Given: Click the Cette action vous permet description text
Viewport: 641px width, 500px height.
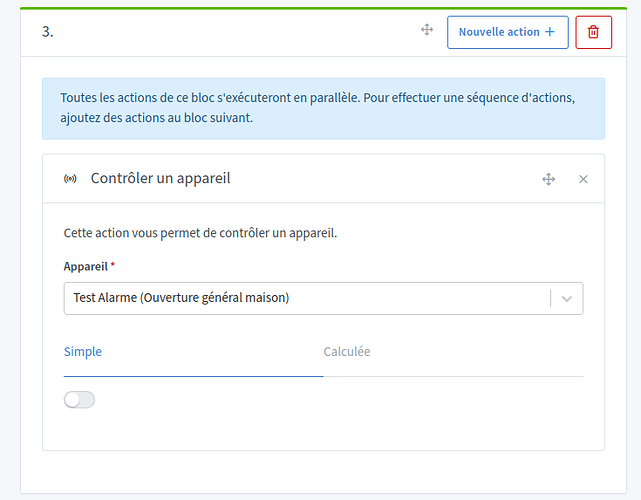Looking at the screenshot, I should point(200,234).
